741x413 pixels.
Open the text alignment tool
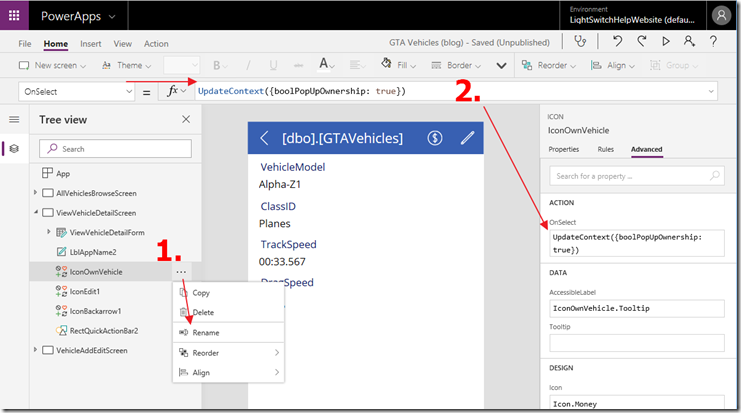pyautogui.click(x=357, y=65)
